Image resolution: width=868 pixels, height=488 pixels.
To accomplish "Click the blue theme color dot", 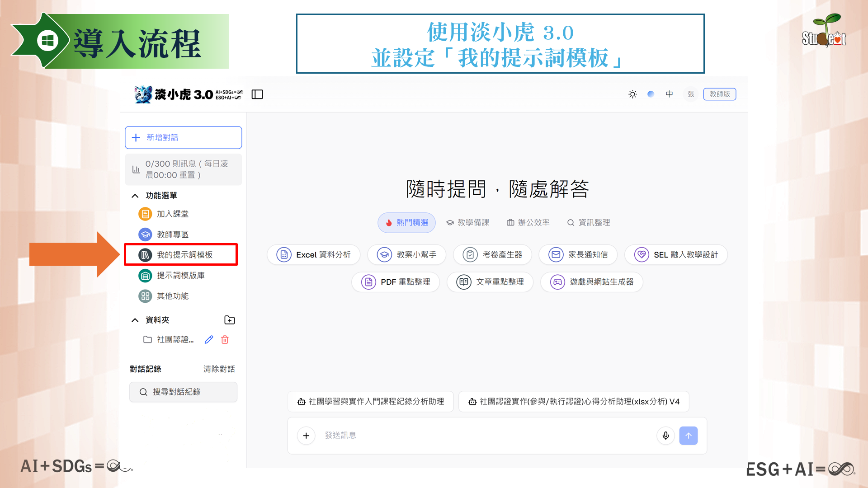I will (x=651, y=94).
